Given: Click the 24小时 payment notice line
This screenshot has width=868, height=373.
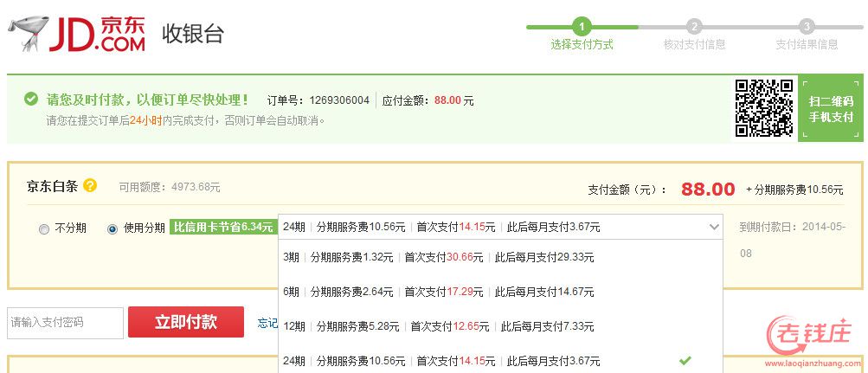Looking at the screenshot, I should 185,120.
